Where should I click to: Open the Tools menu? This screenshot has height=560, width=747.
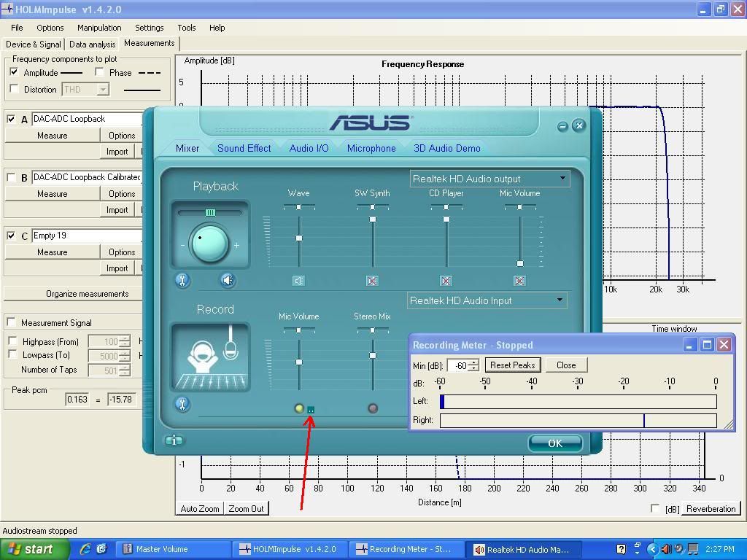tap(186, 28)
